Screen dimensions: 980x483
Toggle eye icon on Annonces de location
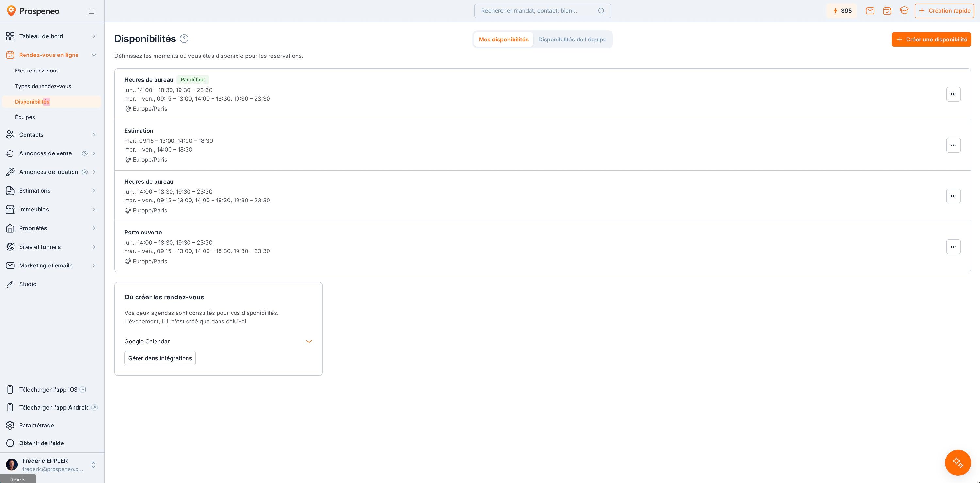pyautogui.click(x=85, y=172)
